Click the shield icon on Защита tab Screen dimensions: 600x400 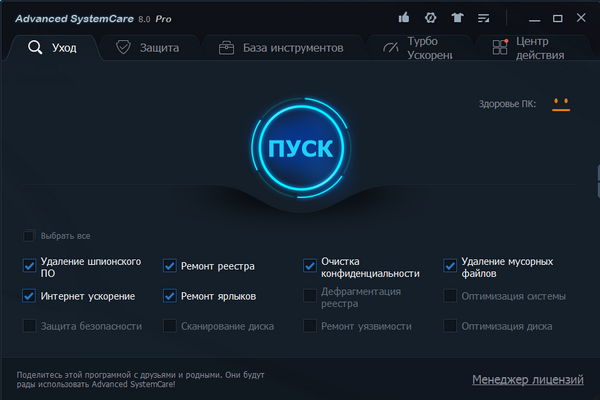pos(124,47)
